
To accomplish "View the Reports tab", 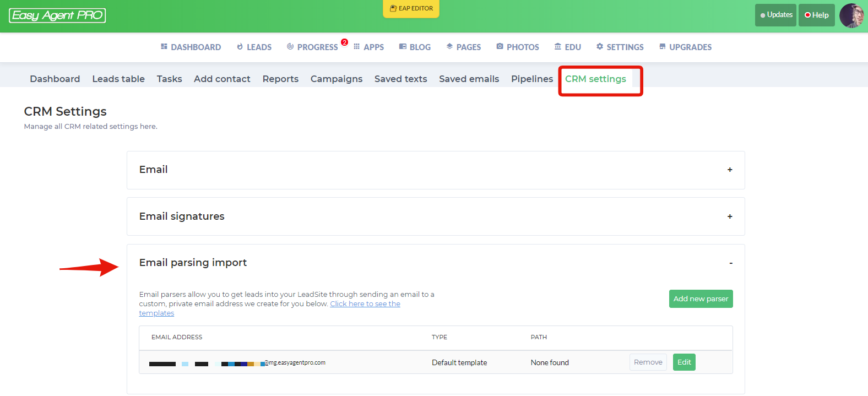I will 280,79.
